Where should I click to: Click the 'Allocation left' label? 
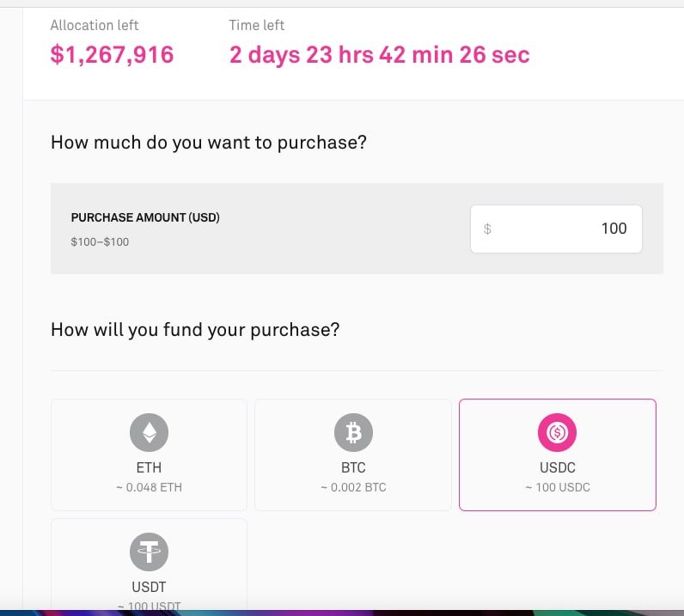coord(95,25)
